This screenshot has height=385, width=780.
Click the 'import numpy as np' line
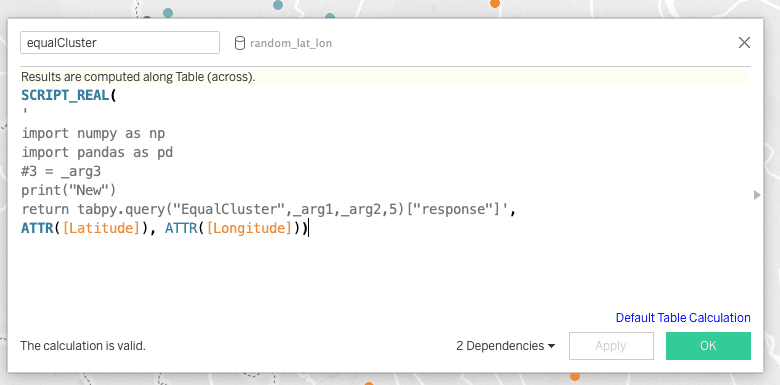(x=93, y=134)
